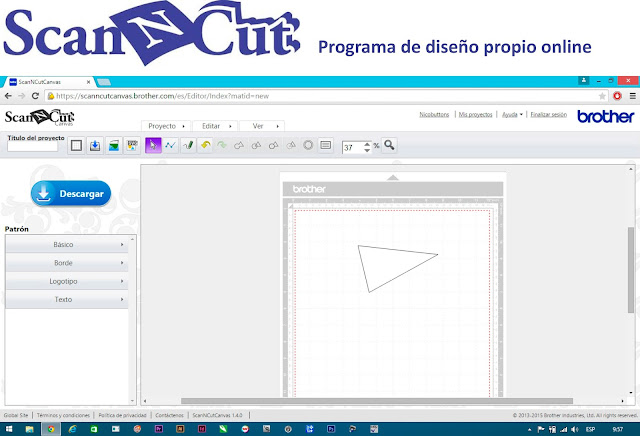Open a new browser tab
Viewport: 640px width, 436px height.
tap(104, 82)
